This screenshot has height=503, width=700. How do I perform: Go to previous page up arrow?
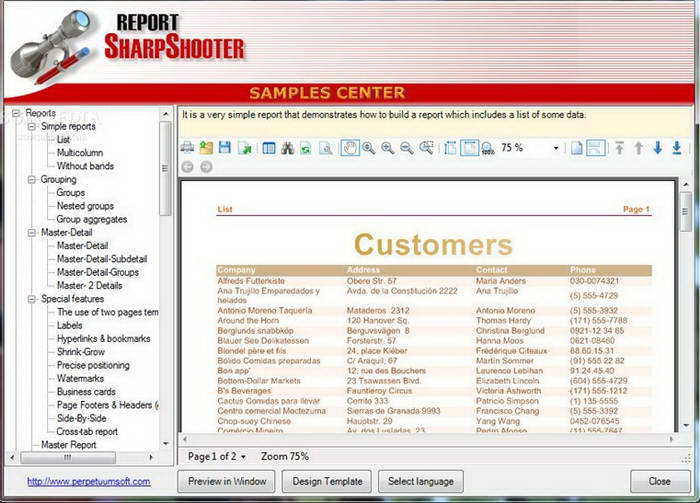coord(639,148)
